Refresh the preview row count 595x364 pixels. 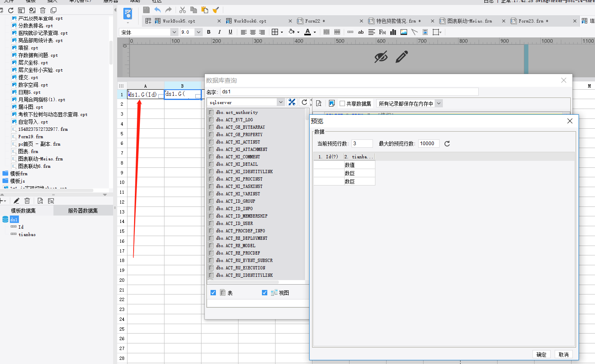(x=447, y=144)
